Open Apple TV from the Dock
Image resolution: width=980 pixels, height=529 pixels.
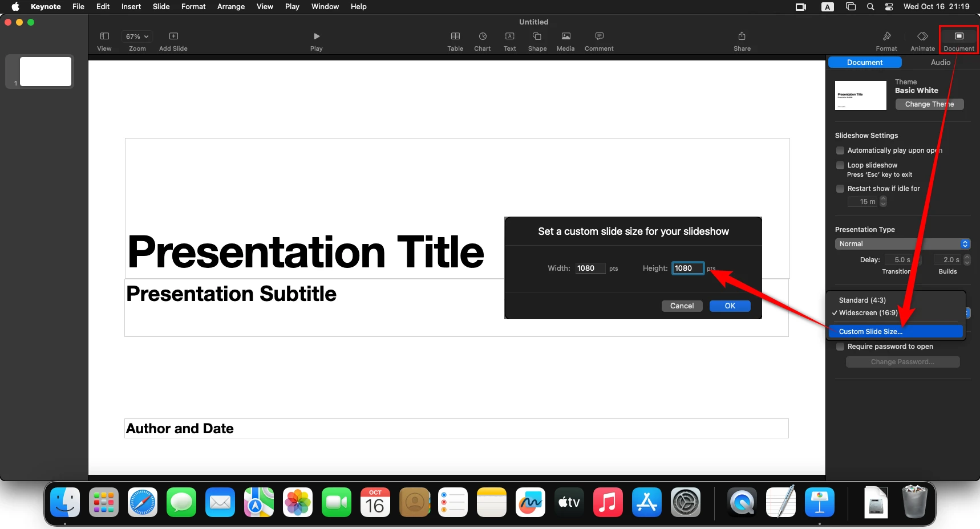569,502
